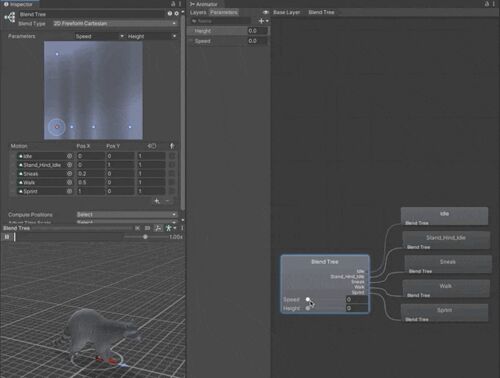Select the Walk blend tree node
Screen dimensions: 500x378
click(x=446, y=289)
